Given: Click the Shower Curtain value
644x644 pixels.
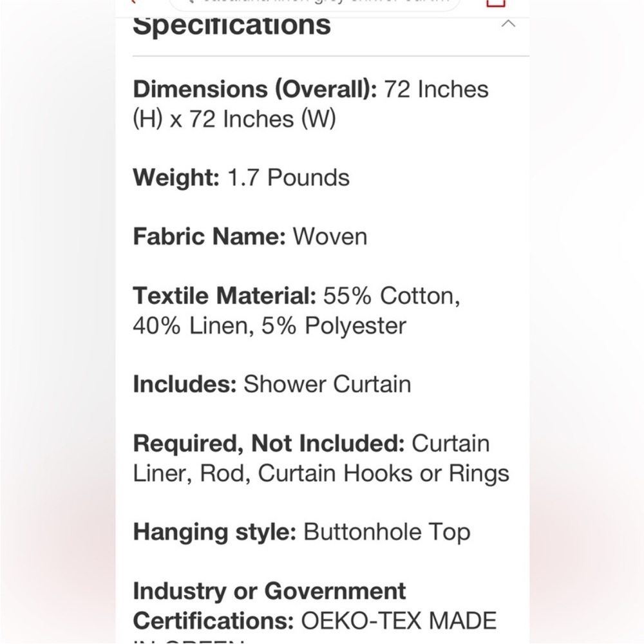Looking at the screenshot, I should click(327, 384).
